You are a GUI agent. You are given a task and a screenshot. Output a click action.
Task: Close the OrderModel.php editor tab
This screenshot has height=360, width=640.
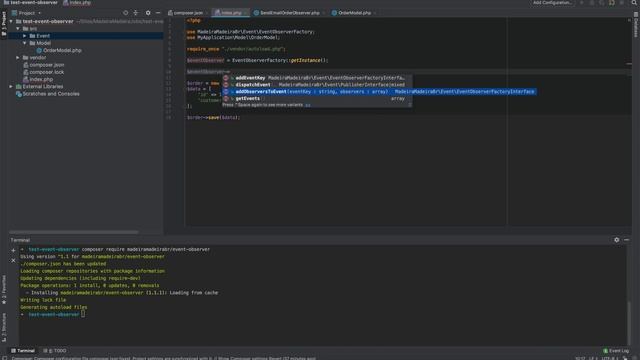[375, 13]
